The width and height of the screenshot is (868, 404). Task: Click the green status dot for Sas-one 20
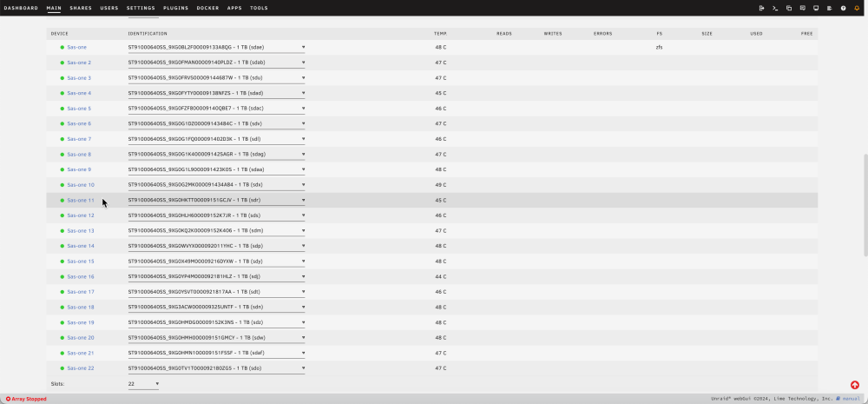62,338
